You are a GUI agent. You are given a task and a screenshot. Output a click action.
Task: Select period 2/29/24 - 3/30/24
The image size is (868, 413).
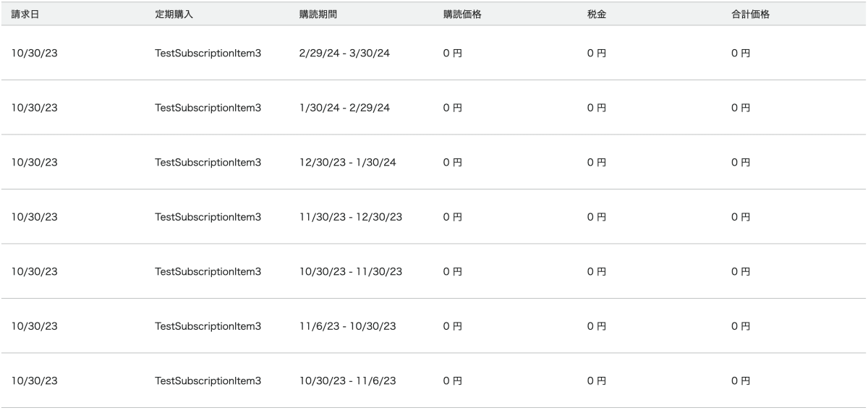pos(344,54)
